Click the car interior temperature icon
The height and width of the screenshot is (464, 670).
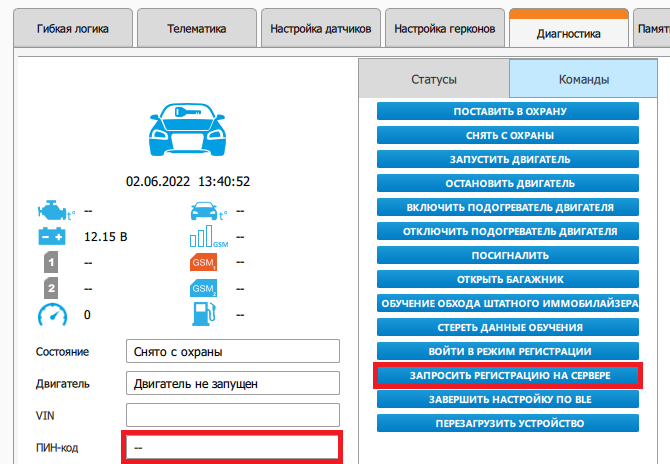(204, 211)
